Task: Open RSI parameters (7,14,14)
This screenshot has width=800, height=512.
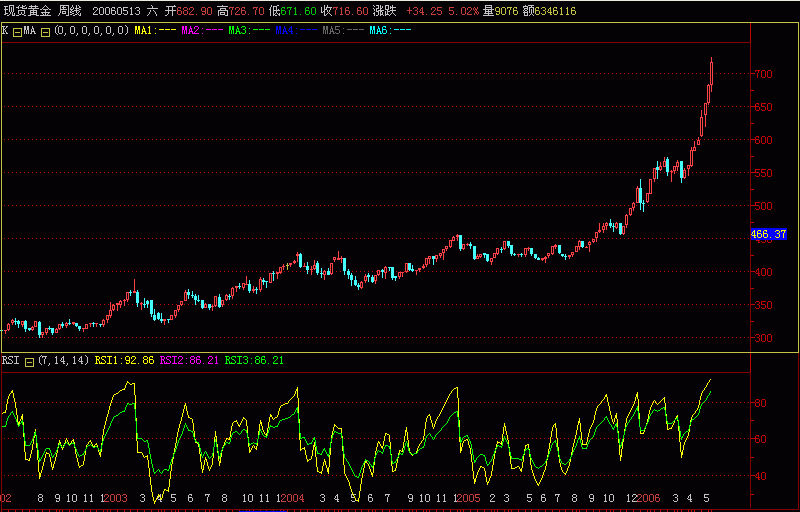Action: [63, 361]
